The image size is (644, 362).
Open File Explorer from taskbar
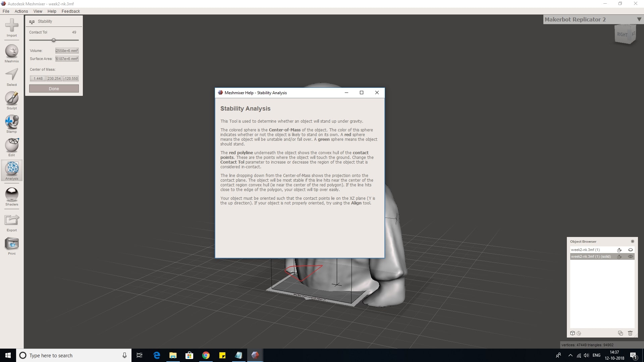[x=173, y=355]
